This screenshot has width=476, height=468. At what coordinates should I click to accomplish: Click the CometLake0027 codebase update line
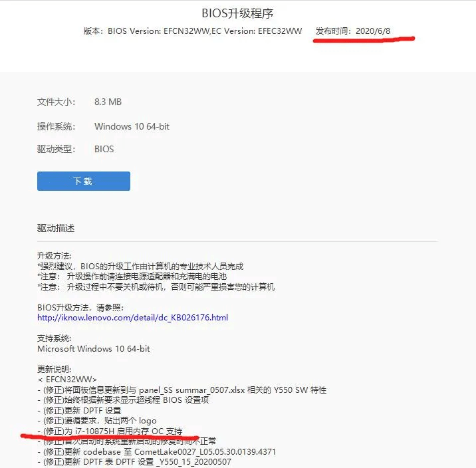point(157,452)
